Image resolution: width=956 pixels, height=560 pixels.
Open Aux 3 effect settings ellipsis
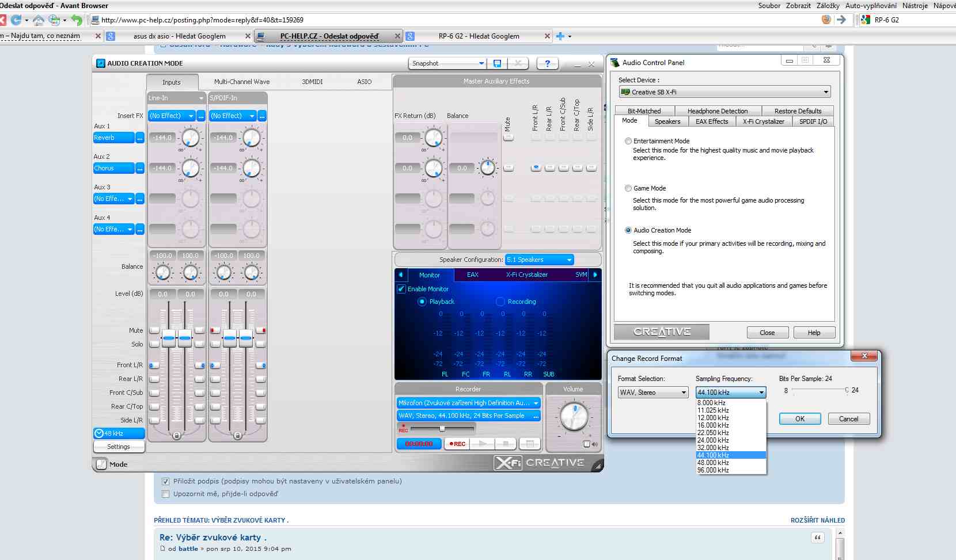140,199
